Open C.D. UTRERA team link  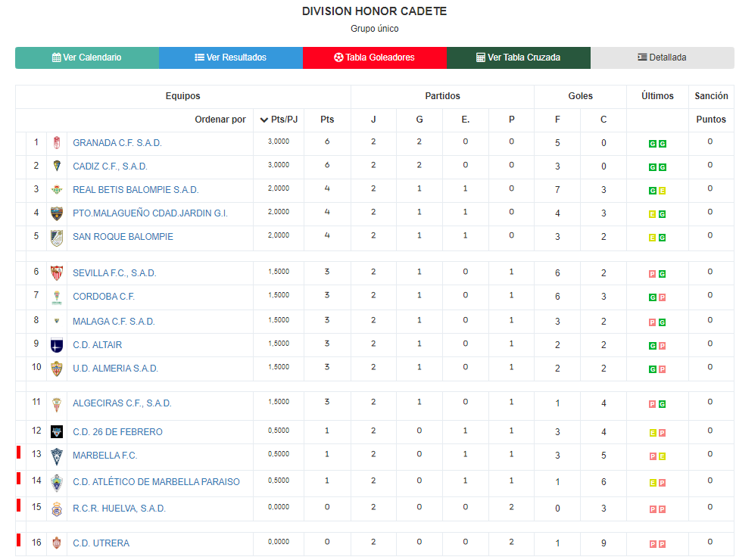pos(101,543)
